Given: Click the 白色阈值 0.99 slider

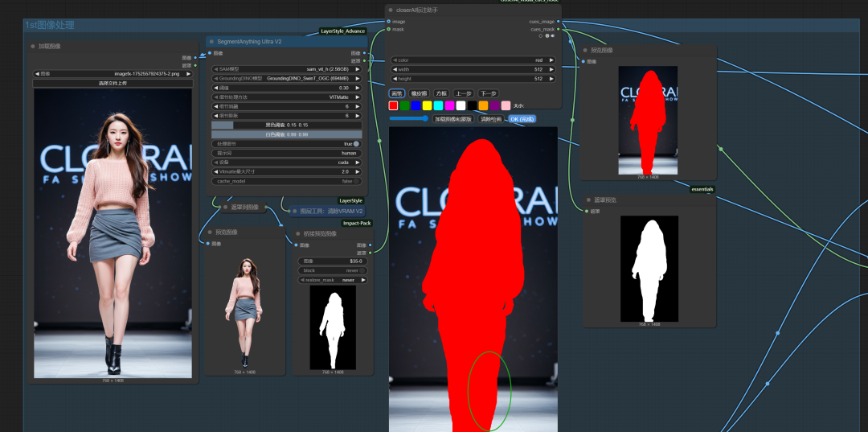Looking at the screenshot, I should click(287, 134).
